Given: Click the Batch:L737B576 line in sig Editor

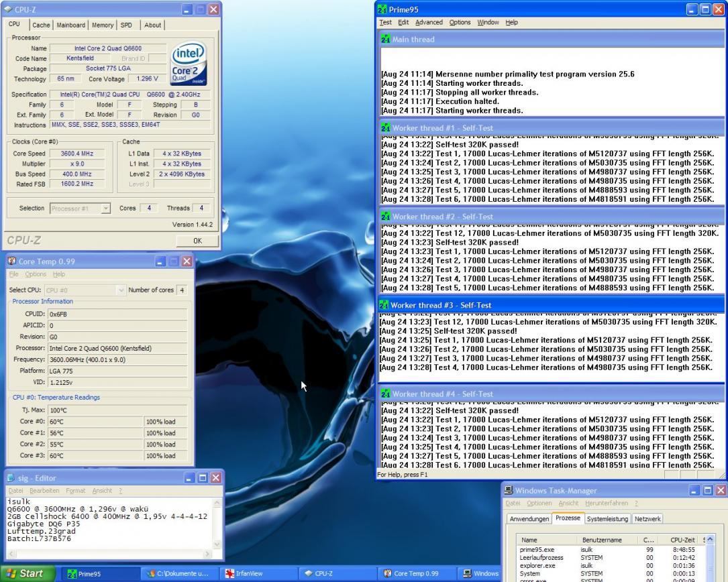Looking at the screenshot, I should pyautogui.click(x=39, y=539).
